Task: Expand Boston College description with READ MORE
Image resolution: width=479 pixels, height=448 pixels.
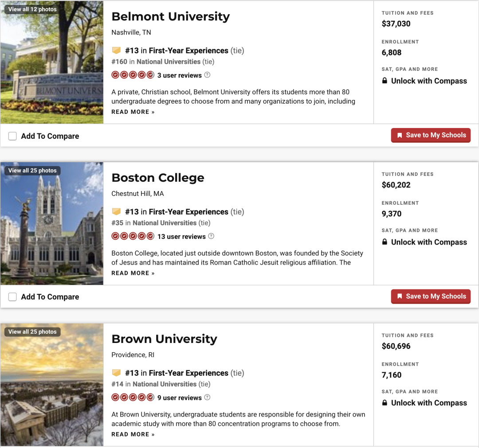Action: click(133, 273)
